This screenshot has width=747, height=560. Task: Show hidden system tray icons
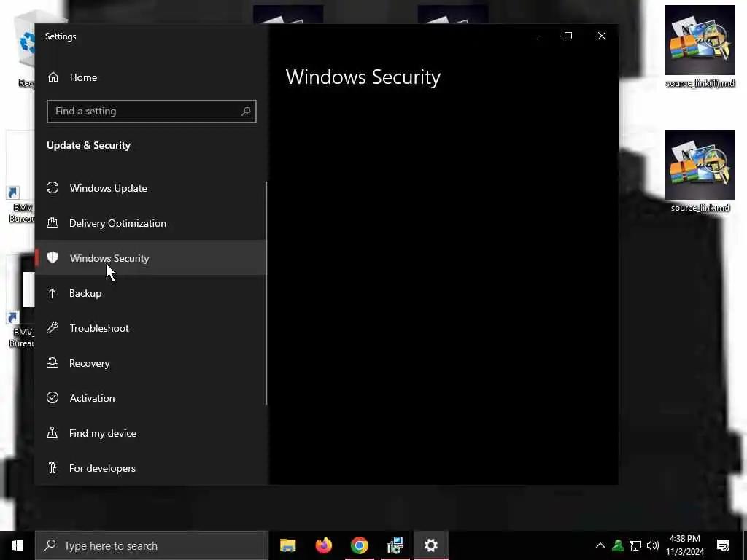click(600, 545)
